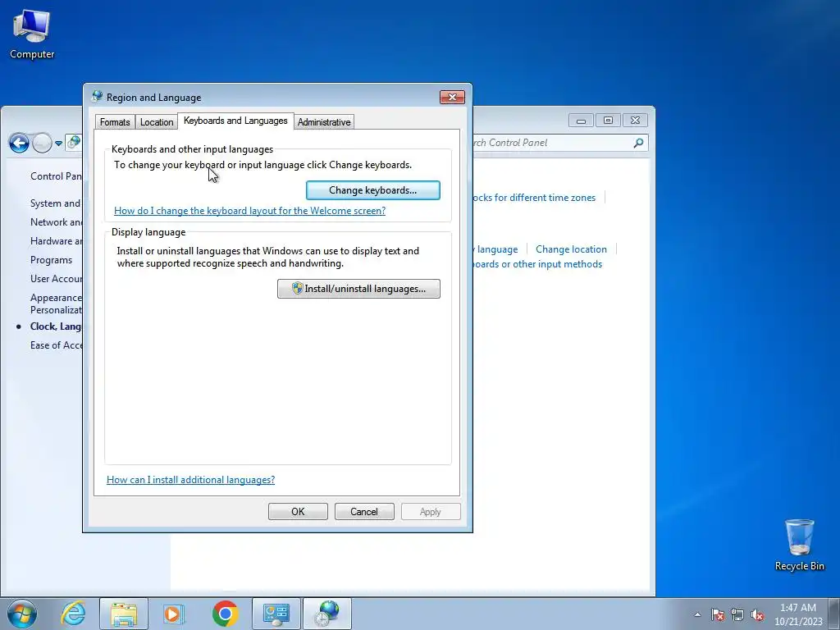Click the Install/uninstall languages button
This screenshot has width=840, height=630.
358,289
